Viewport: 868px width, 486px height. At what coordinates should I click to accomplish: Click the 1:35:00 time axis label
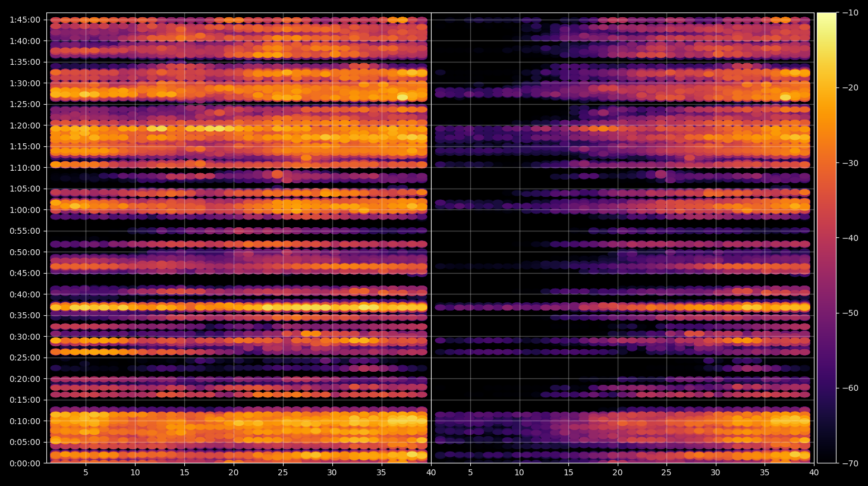pos(25,62)
